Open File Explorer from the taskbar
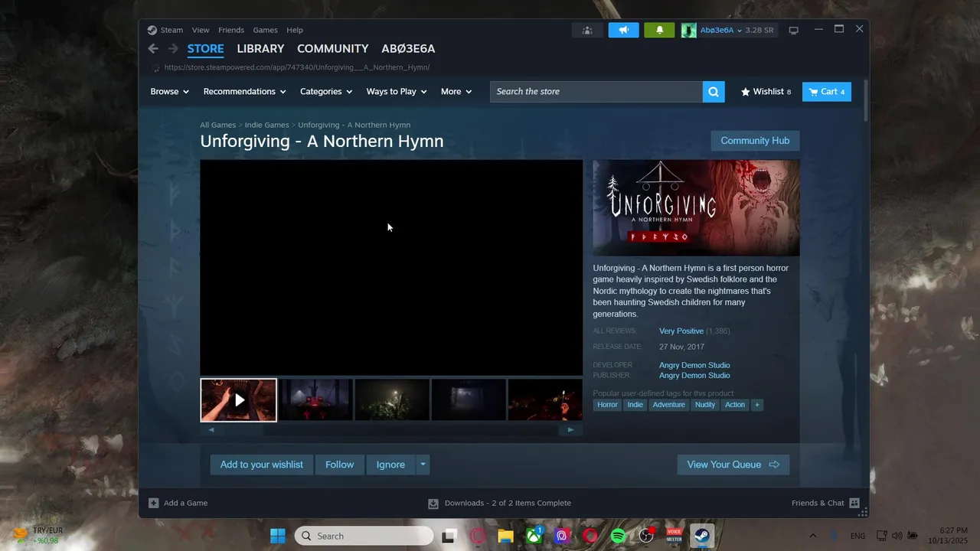The width and height of the screenshot is (980, 551). pyautogui.click(x=505, y=536)
